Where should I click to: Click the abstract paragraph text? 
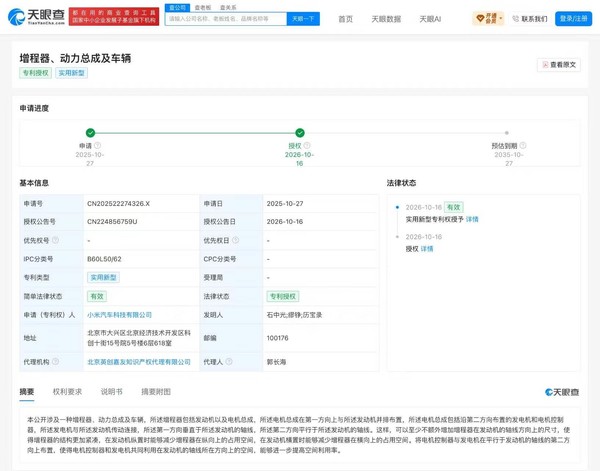tap(298, 435)
